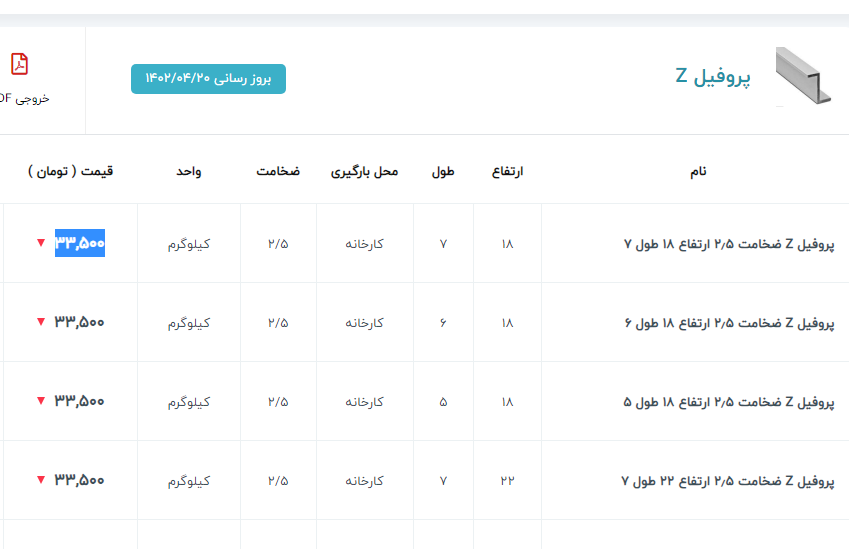Screen dimensions: 849x549
Task: Open product link for ارتفاع ۱۸ طول ۶
Action: (x=728, y=323)
